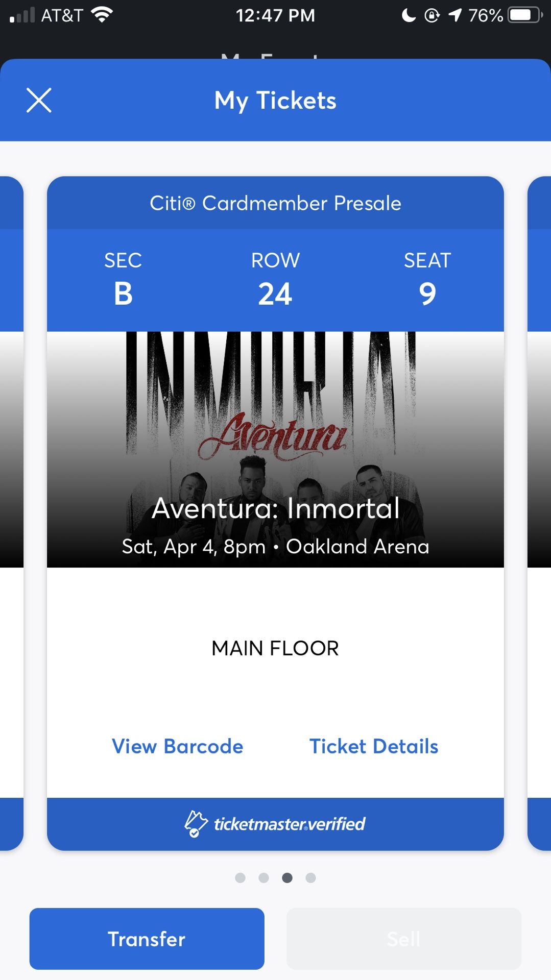Viewport: 551px width, 980px height.
Task: Tap the rotation lock status icon
Action: coord(432,15)
